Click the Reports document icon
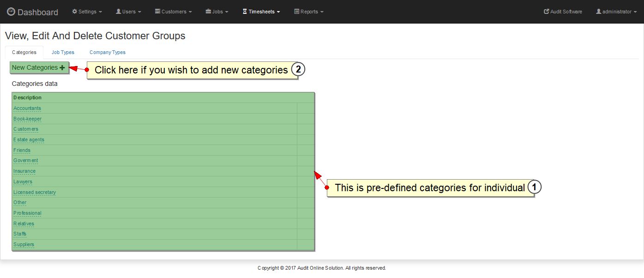Image resolution: width=644 pixels, height=278 pixels. point(296,12)
